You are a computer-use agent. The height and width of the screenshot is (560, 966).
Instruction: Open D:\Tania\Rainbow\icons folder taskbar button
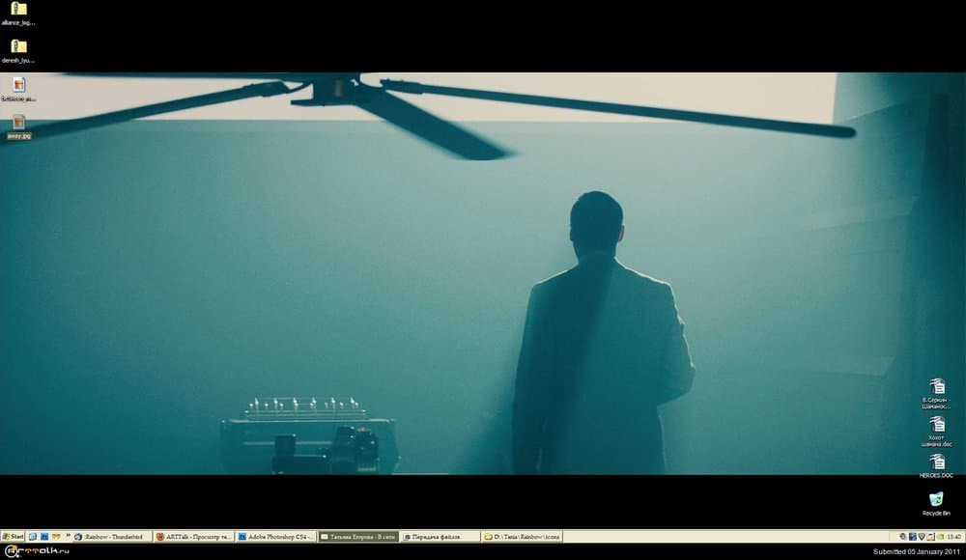click(523, 536)
